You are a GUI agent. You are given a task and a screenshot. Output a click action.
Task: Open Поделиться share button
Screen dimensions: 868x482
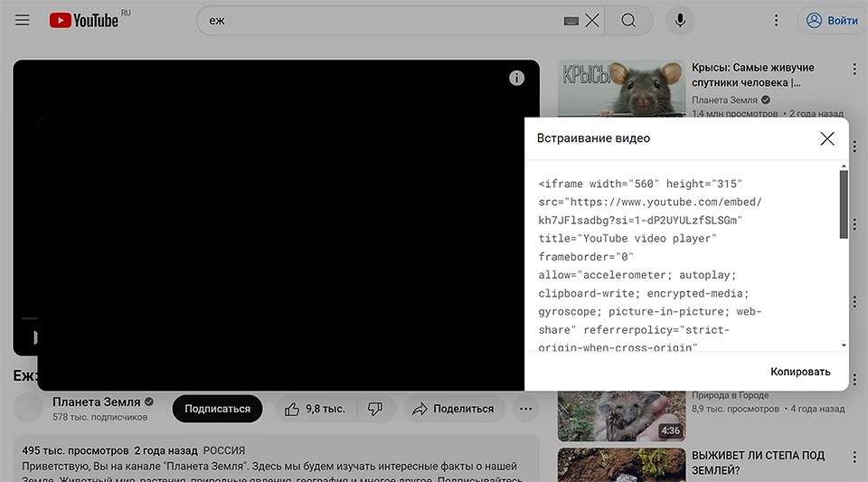(x=454, y=409)
